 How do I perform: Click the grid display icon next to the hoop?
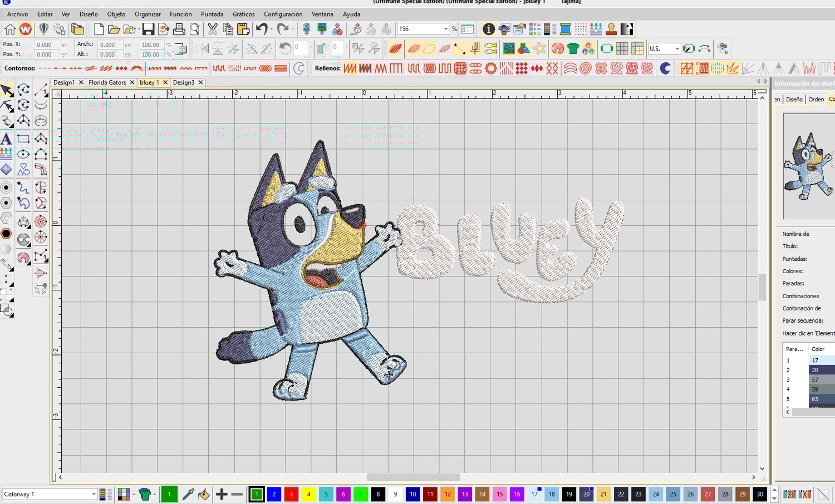[x=622, y=49]
